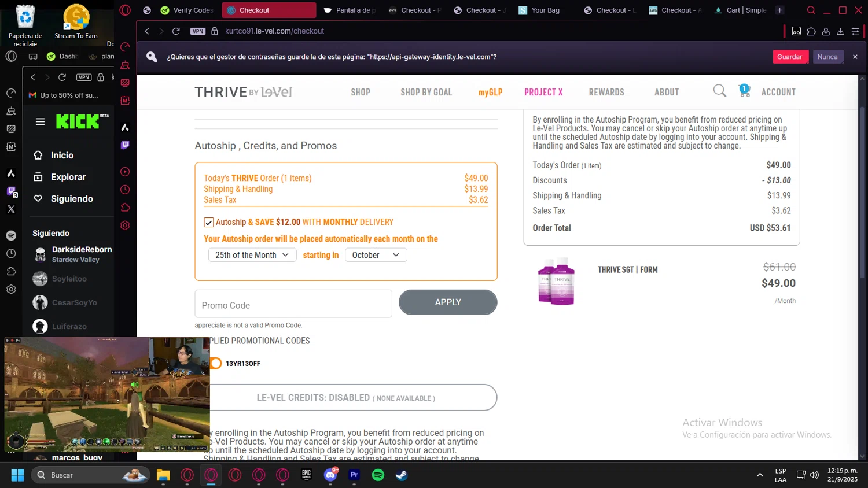Click the THRIVE by Le-Vel logo

(x=243, y=92)
